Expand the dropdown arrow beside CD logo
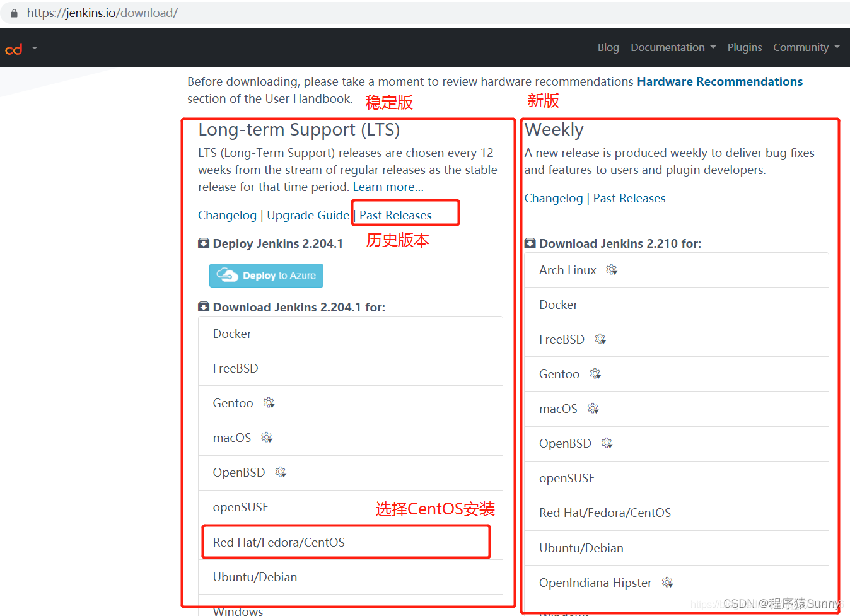Image resolution: width=850 pixels, height=616 pixels. (x=35, y=48)
